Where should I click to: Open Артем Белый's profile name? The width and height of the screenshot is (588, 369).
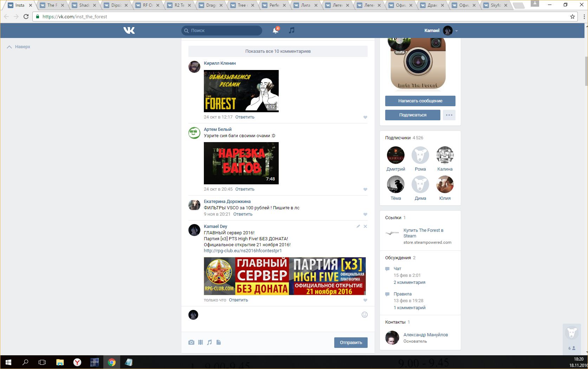[x=218, y=129]
